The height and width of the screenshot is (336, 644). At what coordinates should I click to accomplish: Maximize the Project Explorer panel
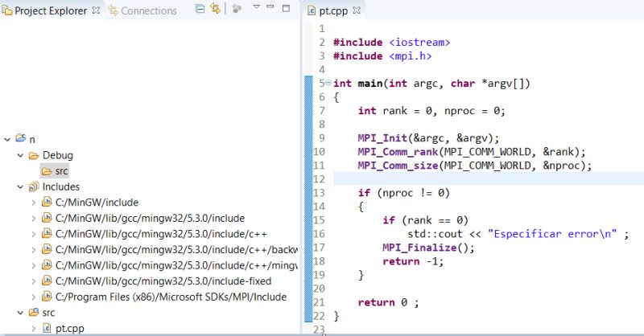[x=287, y=8]
